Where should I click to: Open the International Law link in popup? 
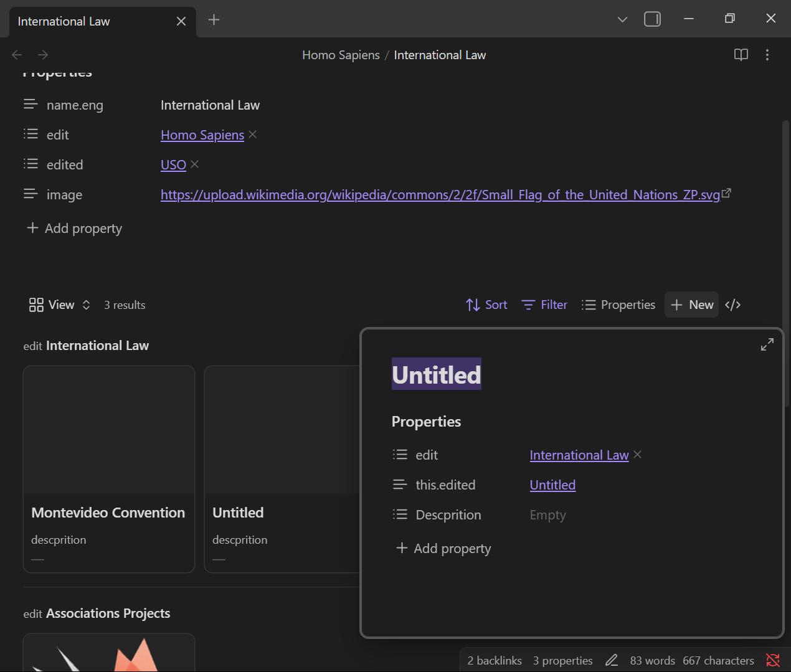point(579,455)
